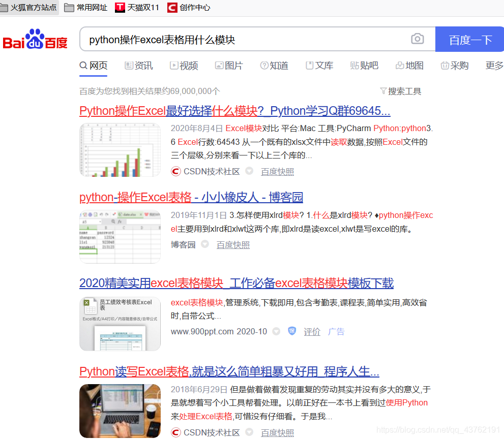Screen dimensions: 504x439
Task: Open the 员工绩效考核表Excel thumbnail
Action: 120,324
